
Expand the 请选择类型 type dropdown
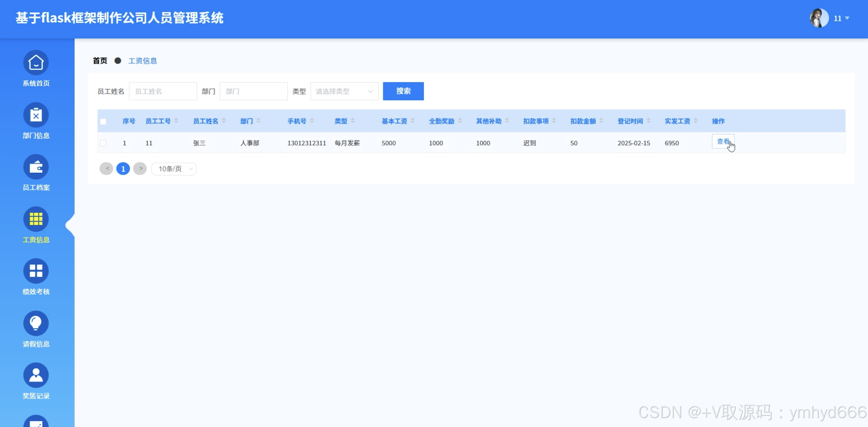pos(344,91)
